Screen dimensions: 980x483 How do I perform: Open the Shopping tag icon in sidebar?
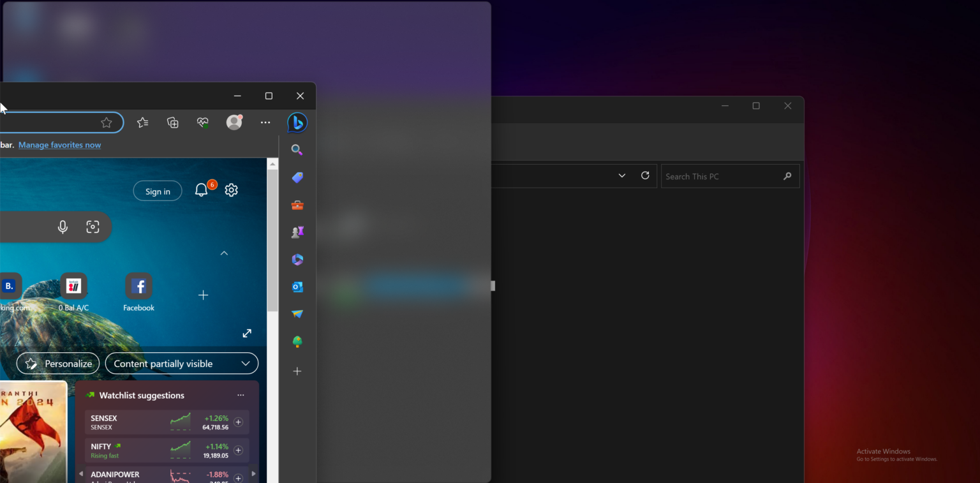coord(297,177)
